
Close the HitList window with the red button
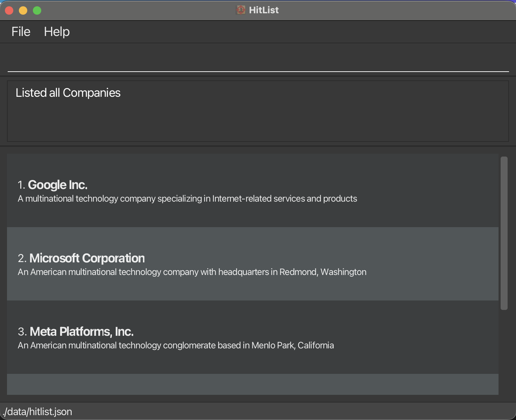(x=9, y=10)
